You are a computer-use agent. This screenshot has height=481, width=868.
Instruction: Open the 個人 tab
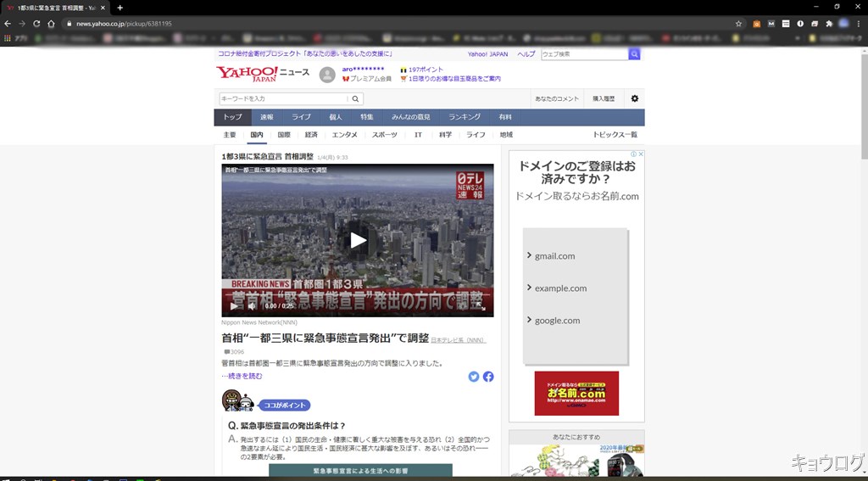pos(336,117)
